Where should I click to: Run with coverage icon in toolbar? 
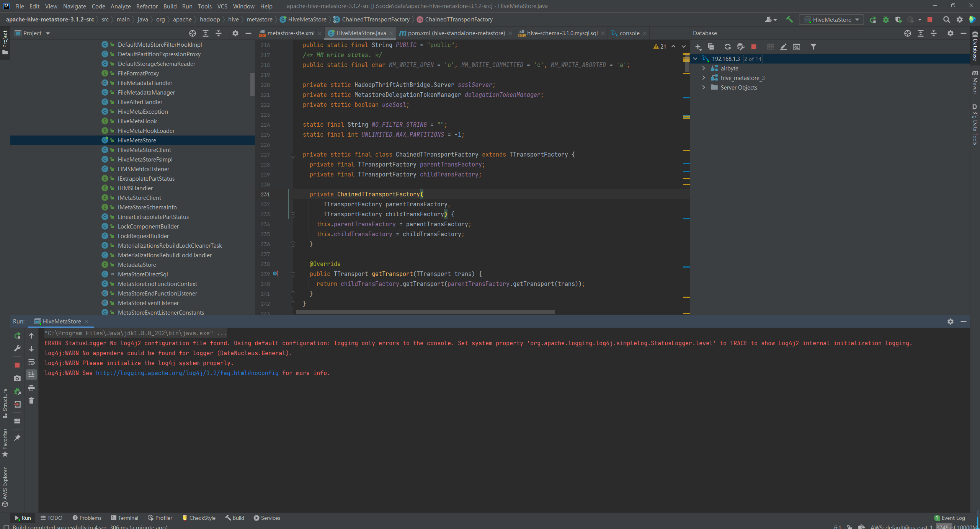click(898, 20)
